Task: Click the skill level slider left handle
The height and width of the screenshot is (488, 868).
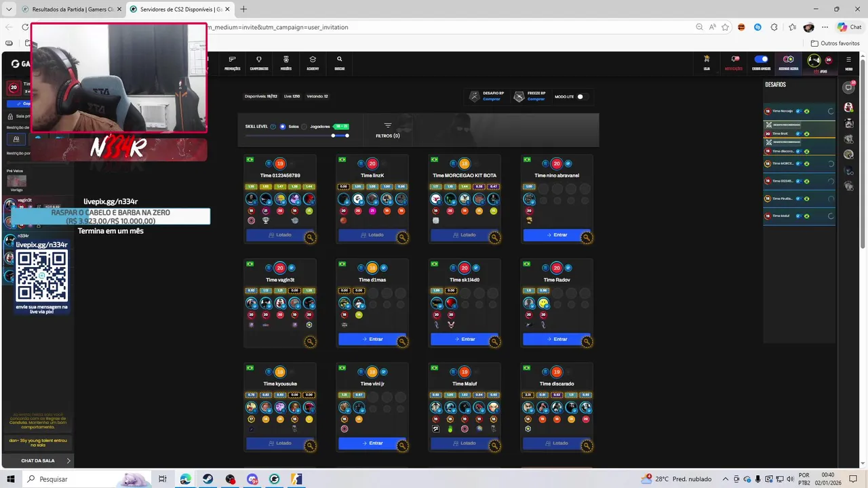Action: [334, 136]
